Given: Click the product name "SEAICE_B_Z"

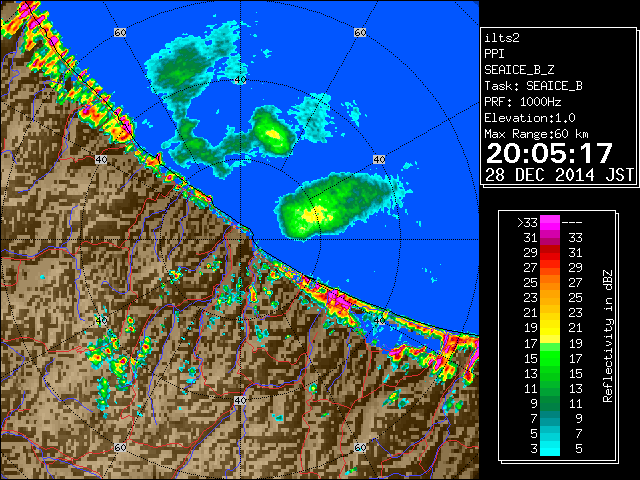Looking at the screenshot, I should point(519,70).
